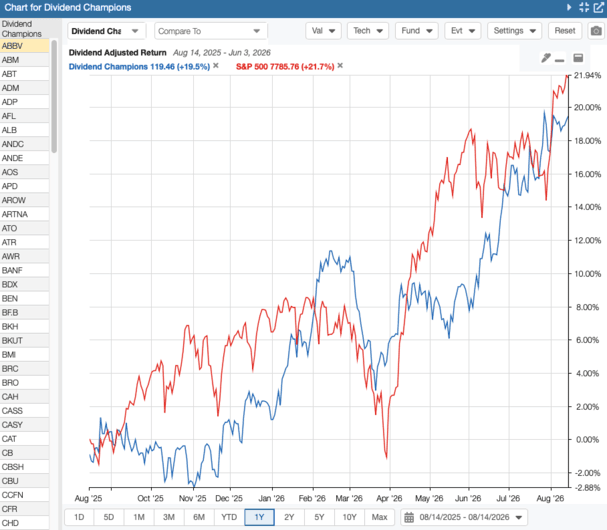Click the Dividend Adjusted Return title

(117, 53)
